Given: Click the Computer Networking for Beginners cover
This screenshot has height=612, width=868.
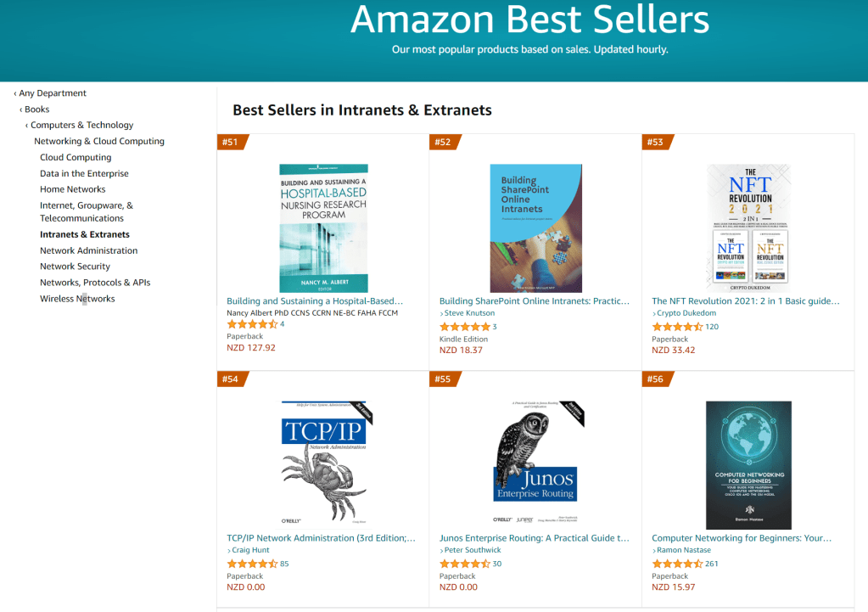Looking at the screenshot, I should click(x=748, y=464).
